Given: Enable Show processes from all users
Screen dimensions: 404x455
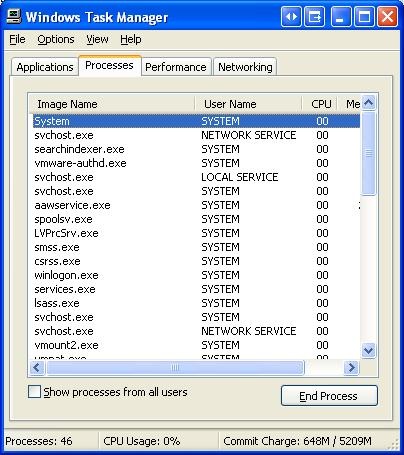Looking at the screenshot, I should [34, 392].
